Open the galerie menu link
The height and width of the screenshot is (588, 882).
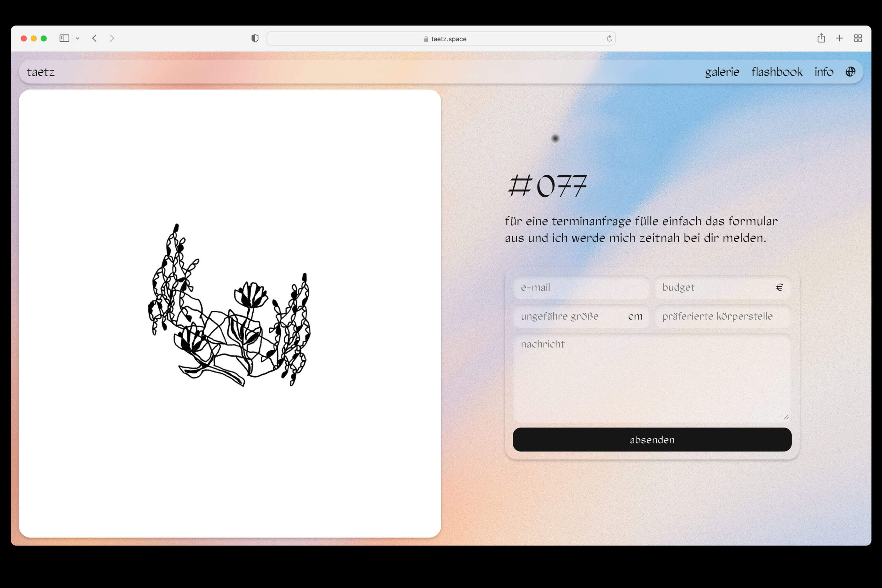tap(722, 72)
